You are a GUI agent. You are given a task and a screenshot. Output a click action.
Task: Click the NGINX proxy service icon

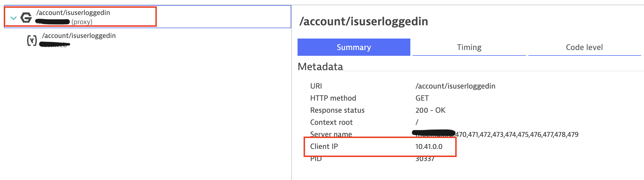(26, 18)
